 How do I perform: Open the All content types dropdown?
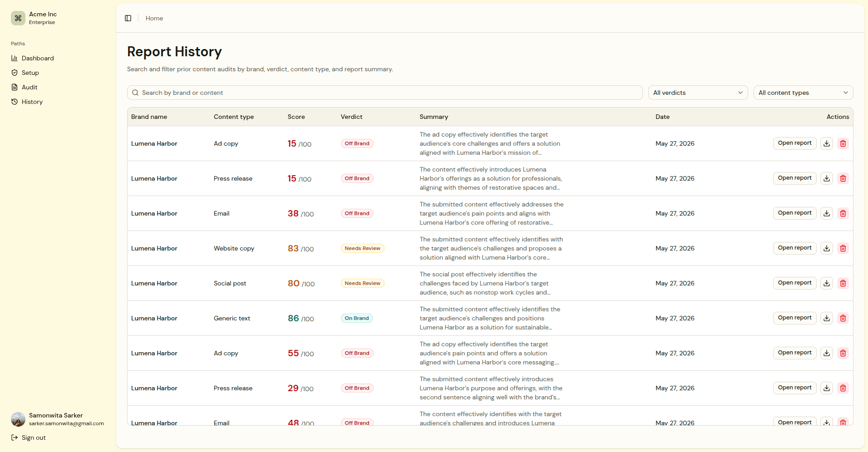tap(803, 93)
